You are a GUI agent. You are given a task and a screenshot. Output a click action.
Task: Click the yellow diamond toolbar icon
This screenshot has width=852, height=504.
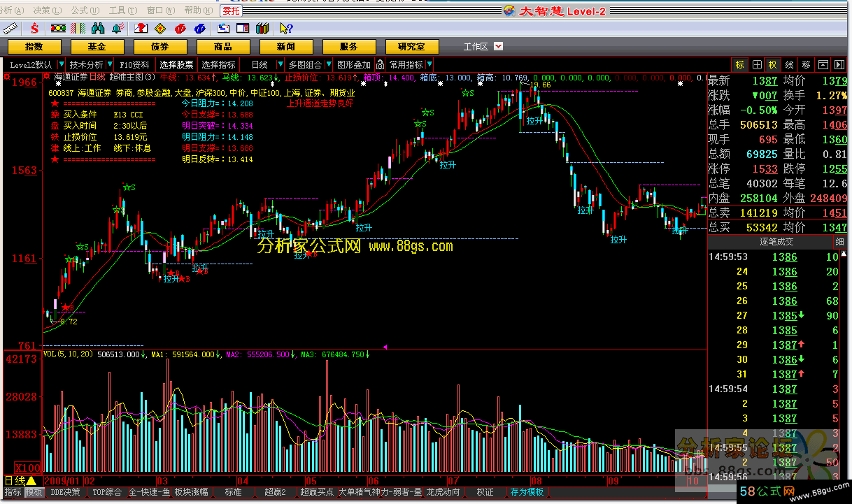tap(160, 29)
